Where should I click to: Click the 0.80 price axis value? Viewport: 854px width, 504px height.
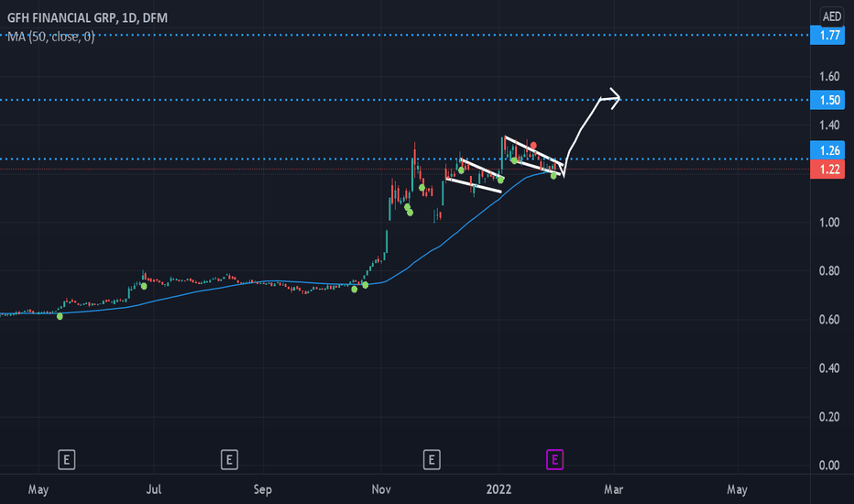[x=829, y=271]
